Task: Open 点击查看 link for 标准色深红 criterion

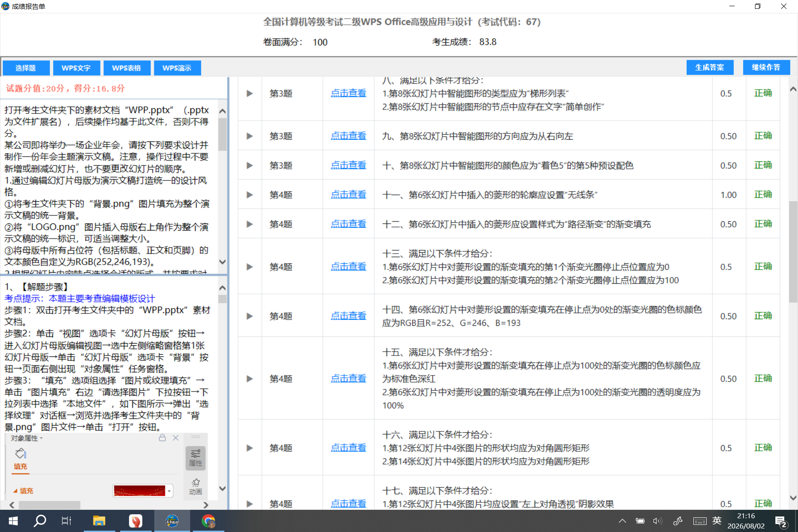Action: click(x=348, y=378)
